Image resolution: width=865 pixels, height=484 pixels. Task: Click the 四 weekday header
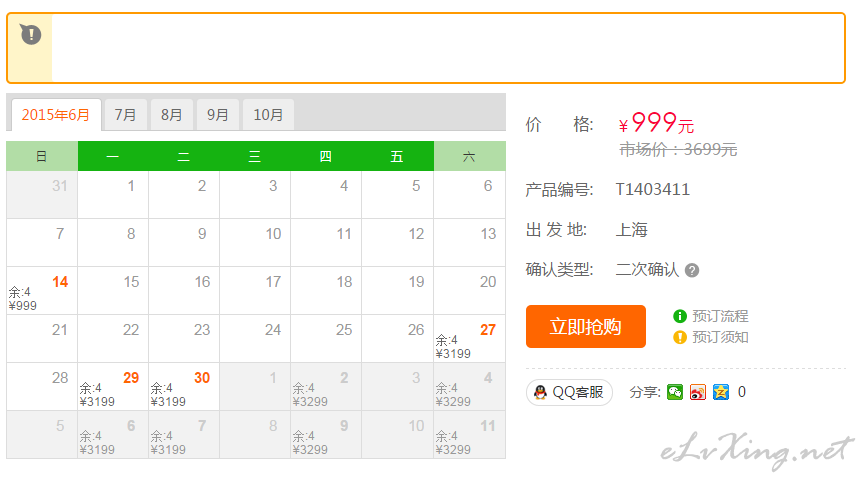tap(326, 156)
